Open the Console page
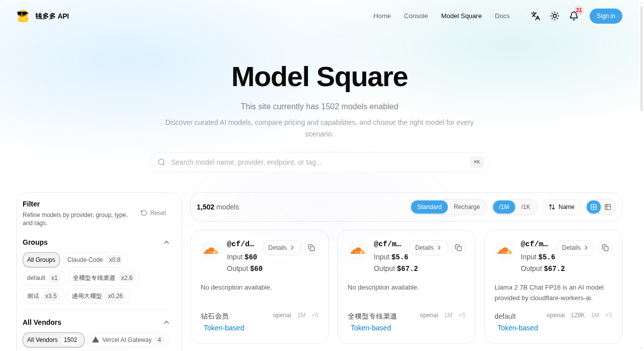This screenshot has width=644, height=351. [x=416, y=16]
